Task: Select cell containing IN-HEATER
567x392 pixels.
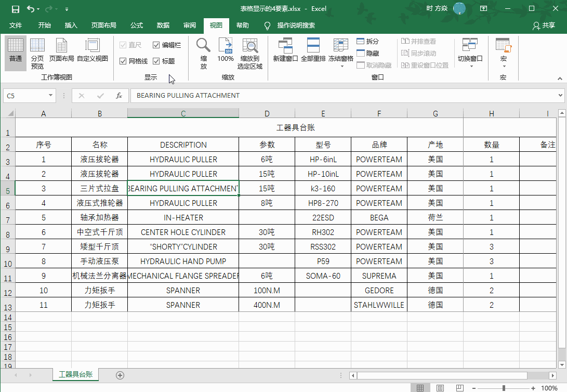Action: (183, 217)
